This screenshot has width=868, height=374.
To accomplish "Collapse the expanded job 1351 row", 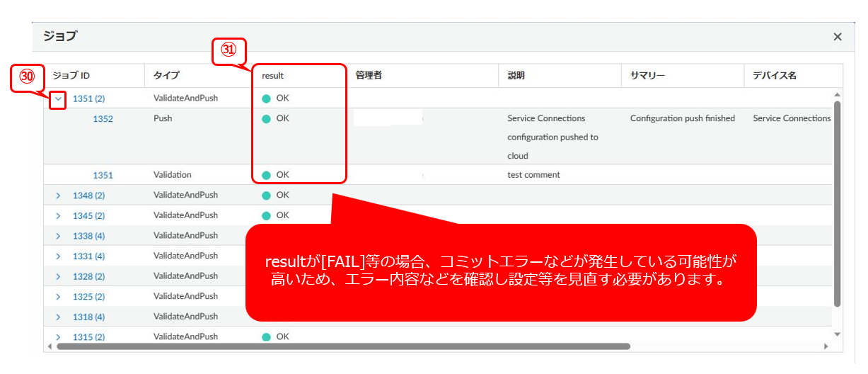I will [59, 99].
